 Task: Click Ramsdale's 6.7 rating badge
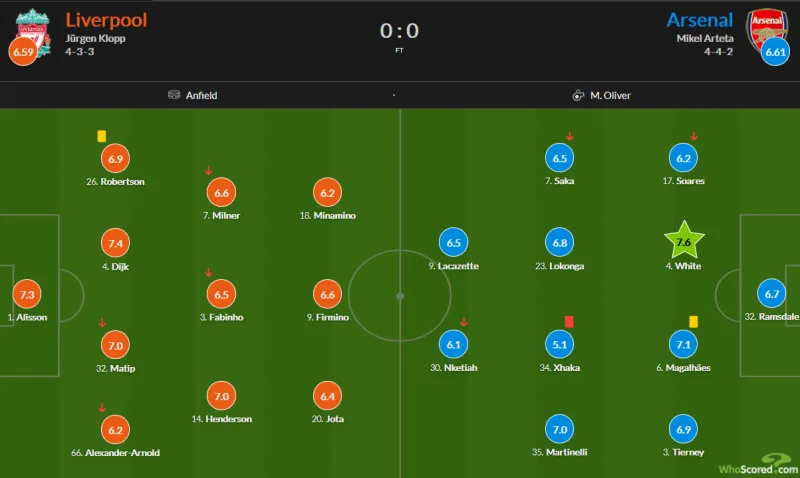[x=771, y=293]
